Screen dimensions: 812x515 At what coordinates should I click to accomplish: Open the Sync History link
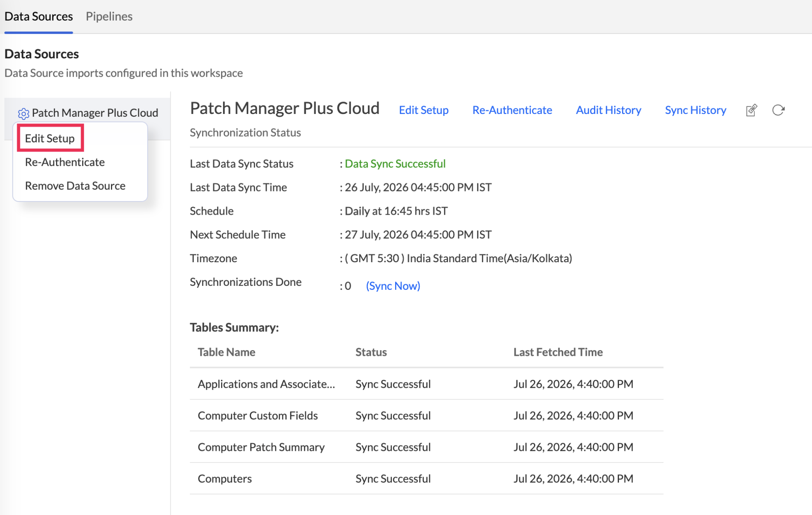(695, 110)
